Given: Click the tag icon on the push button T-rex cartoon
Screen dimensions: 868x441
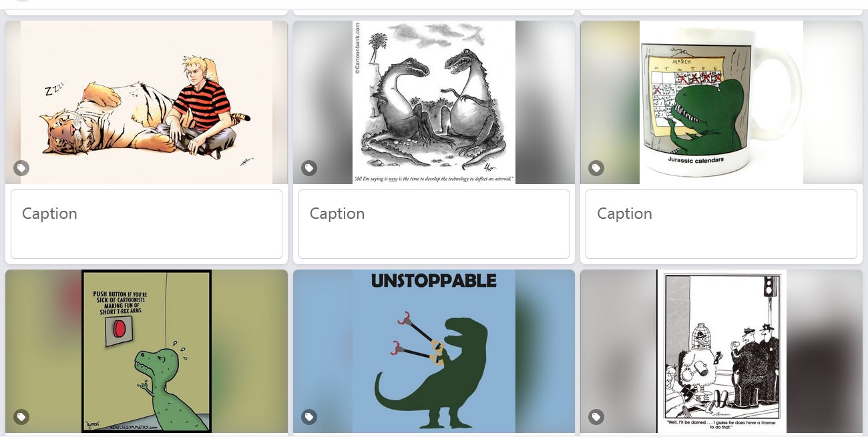Looking at the screenshot, I should point(21,417).
